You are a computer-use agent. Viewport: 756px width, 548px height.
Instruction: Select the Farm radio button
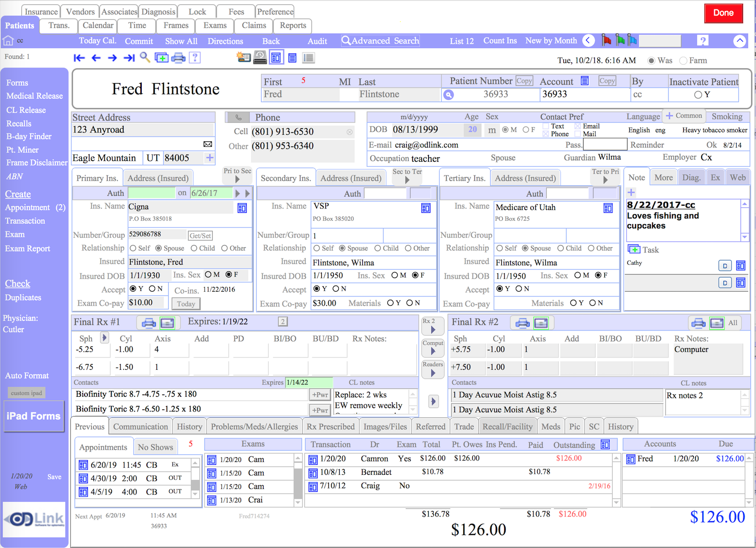(683, 61)
